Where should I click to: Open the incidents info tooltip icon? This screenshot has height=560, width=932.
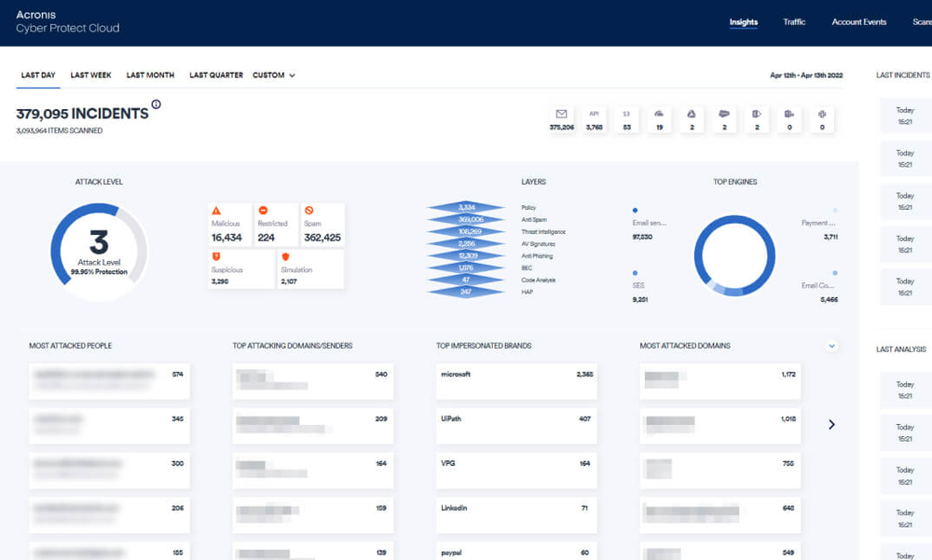pyautogui.click(x=158, y=105)
